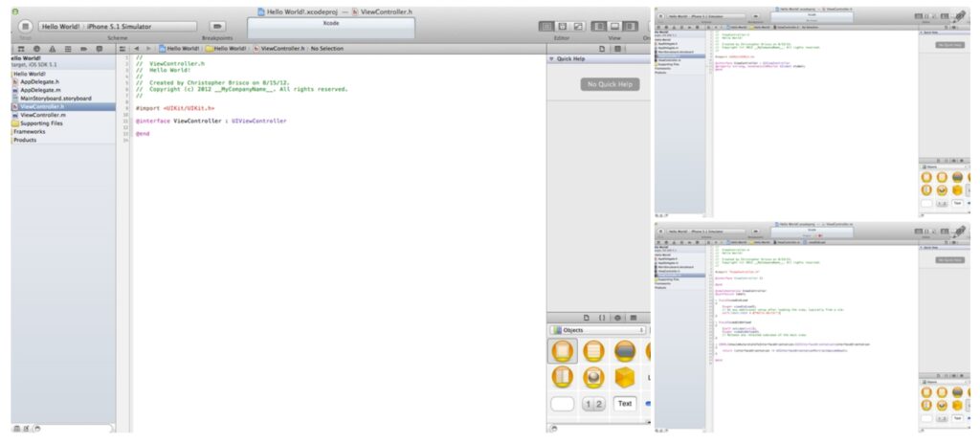Show the Project navigator in the sidebar
The image size is (980, 443).
pyautogui.click(x=19, y=48)
